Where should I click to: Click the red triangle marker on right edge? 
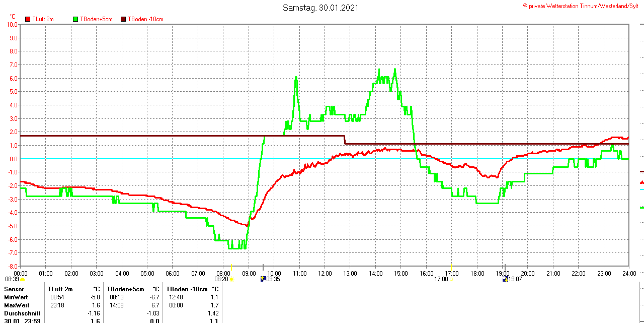pyautogui.click(x=641, y=182)
